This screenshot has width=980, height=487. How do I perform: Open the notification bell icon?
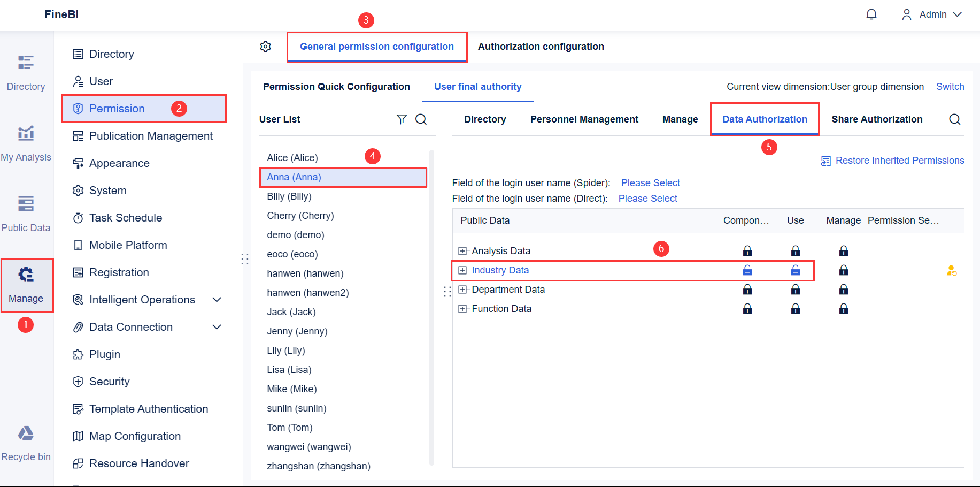[x=871, y=14]
